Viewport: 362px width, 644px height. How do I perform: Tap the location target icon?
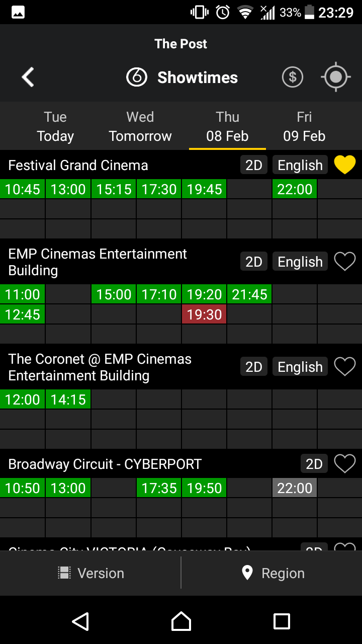[336, 77]
